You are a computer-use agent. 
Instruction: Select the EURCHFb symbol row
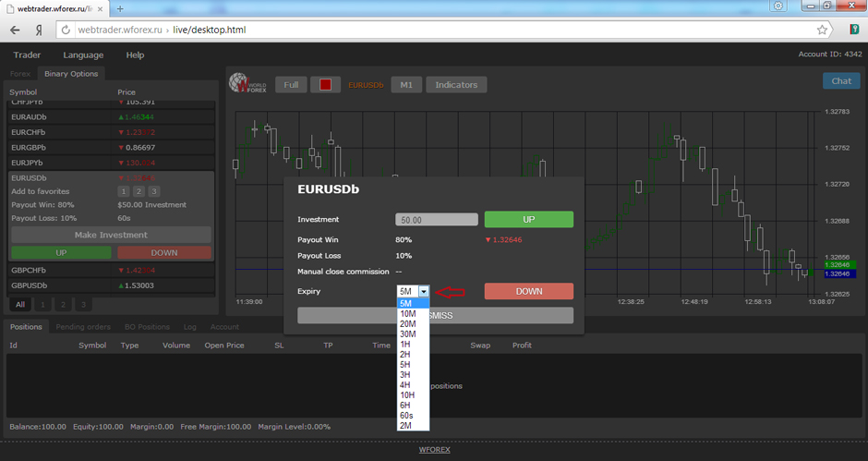pyautogui.click(x=111, y=132)
